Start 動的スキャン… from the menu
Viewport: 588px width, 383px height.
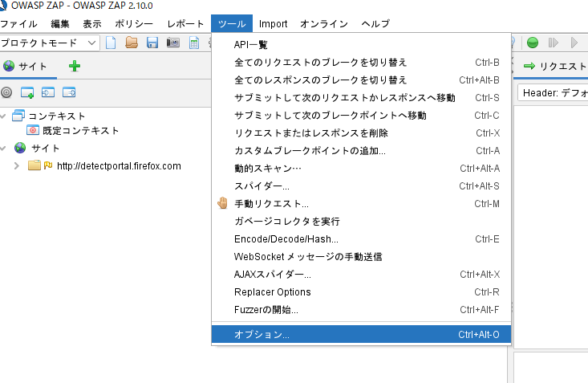pyautogui.click(x=361, y=169)
